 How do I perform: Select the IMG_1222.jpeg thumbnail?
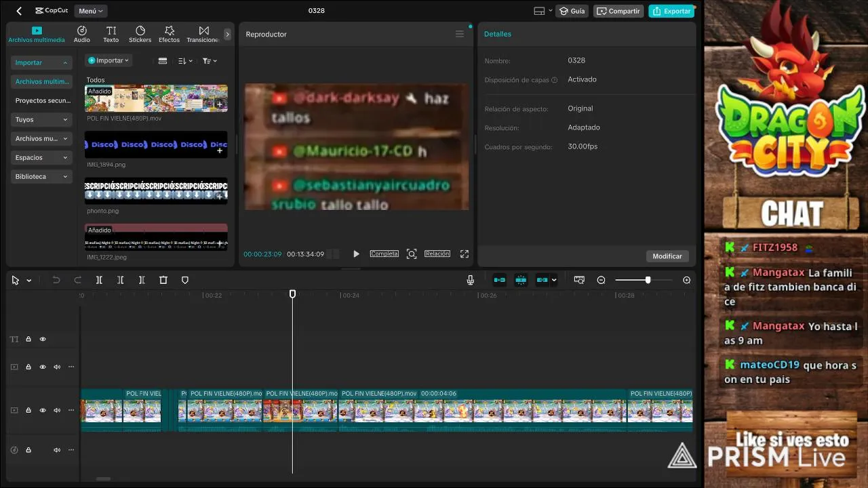pyautogui.click(x=156, y=237)
